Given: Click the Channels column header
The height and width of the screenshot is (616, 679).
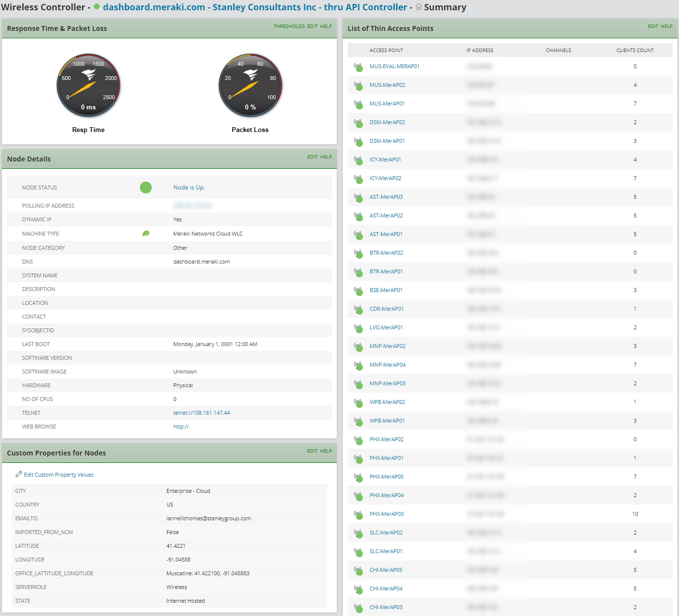Looking at the screenshot, I should (559, 51).
